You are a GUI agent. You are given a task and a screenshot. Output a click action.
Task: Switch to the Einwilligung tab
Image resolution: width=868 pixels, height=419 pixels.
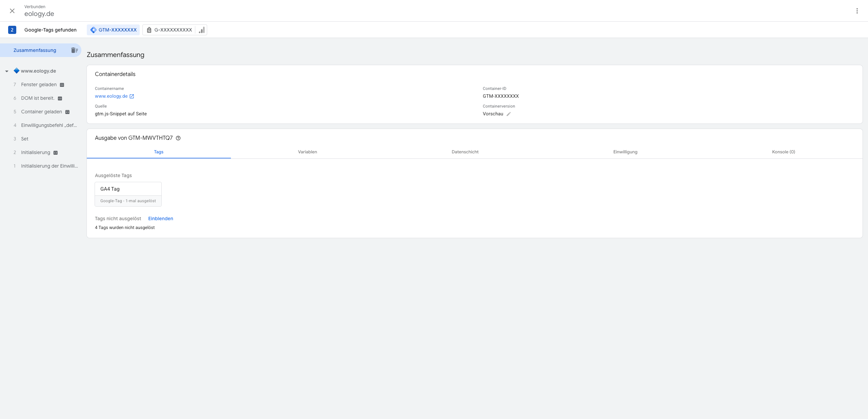625,152
